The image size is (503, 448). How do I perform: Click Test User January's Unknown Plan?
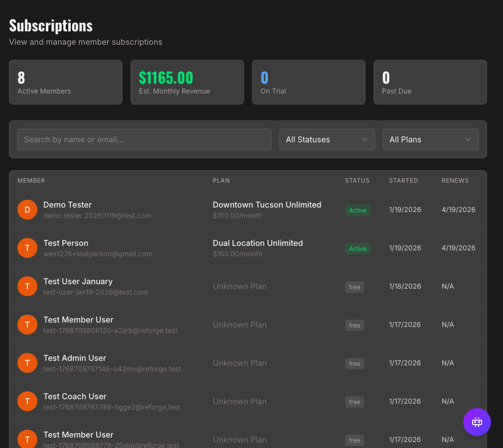240,286
